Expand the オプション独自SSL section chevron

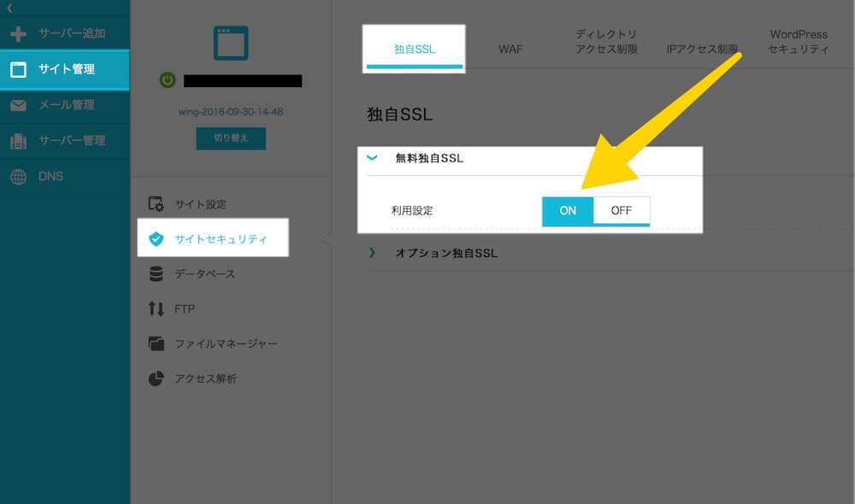372,253
